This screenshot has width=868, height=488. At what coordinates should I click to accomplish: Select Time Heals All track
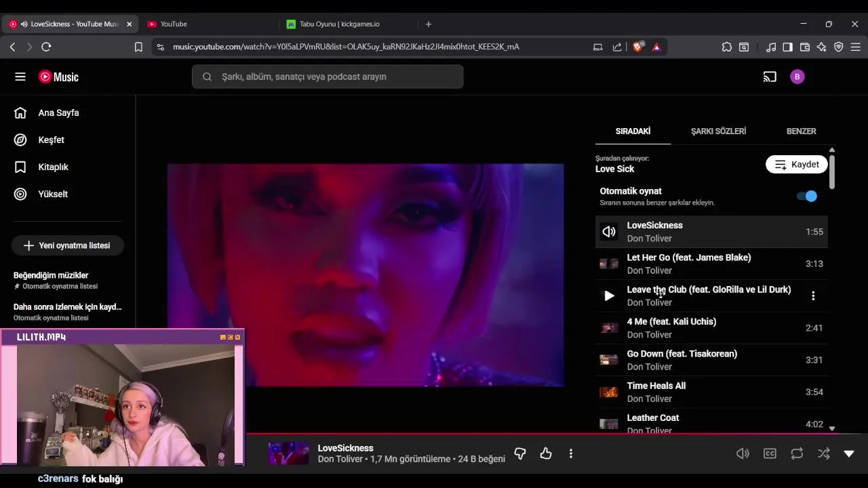click(x=711, y=392)
